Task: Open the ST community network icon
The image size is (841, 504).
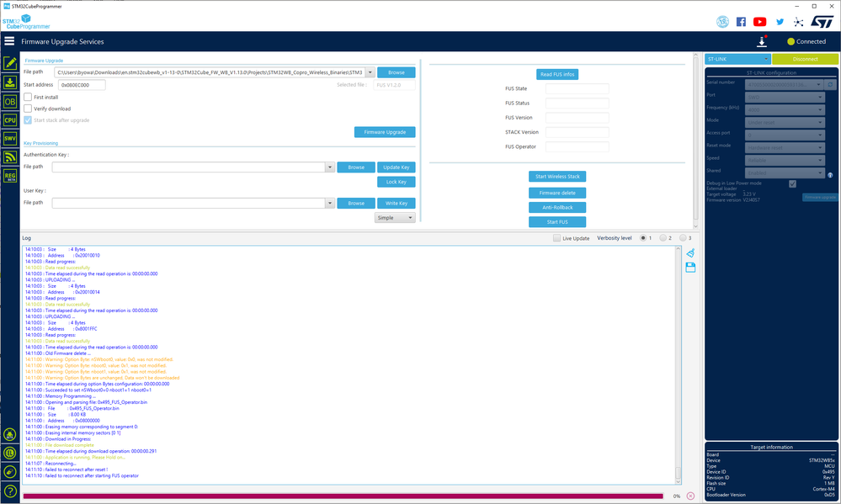Action: pyautogui.click(x=799, y=22)
